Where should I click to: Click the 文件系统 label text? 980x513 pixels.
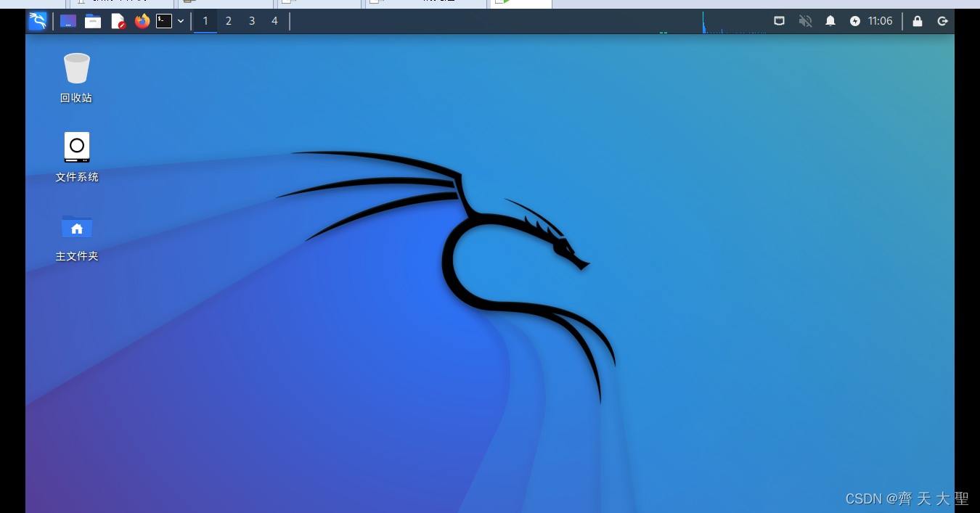[x=77, y=177]
